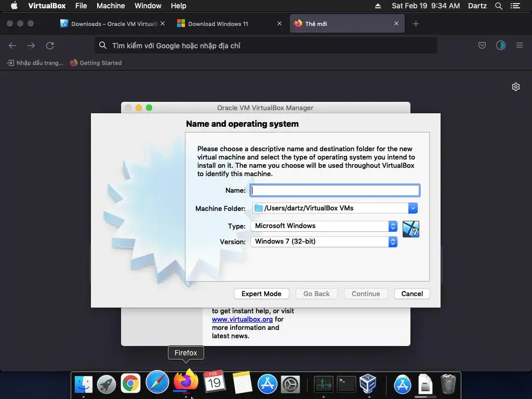532x399 pixels.
Task: Click the Pocket save icon in Firefox
Action: click(x=482, y=46)
